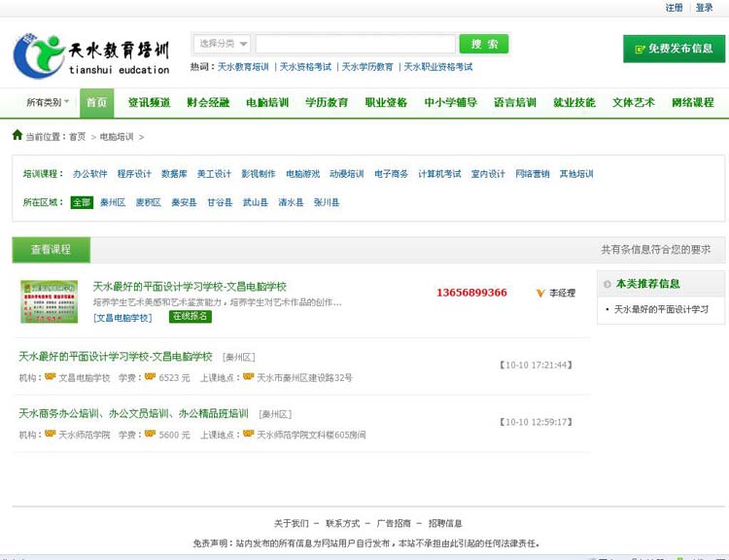
Task: Open the 财会金融 nav item
Action: pyautogui.click(x=208, y=103)
